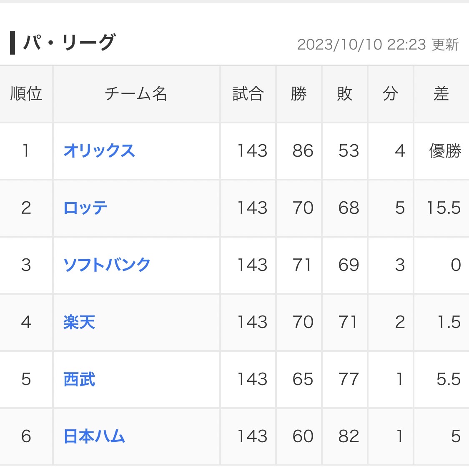
Task: Select the 分 column header
Action: click(391, 94)
